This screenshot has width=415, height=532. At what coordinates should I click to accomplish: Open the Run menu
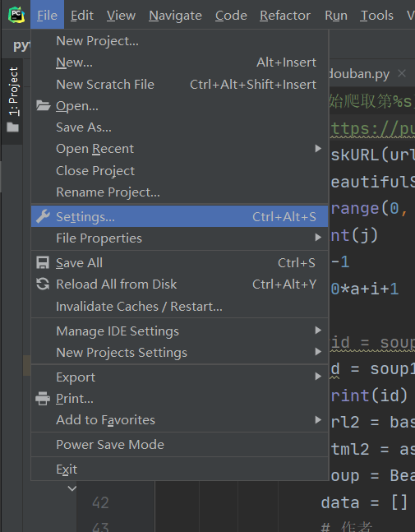pyautogui.click(x=336, y=15)
